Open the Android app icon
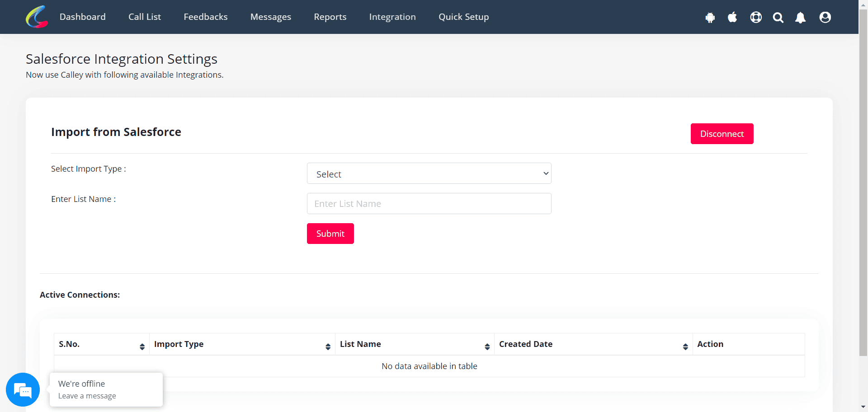Viewport: 868px width, 412px height. [x=710, y=17]
